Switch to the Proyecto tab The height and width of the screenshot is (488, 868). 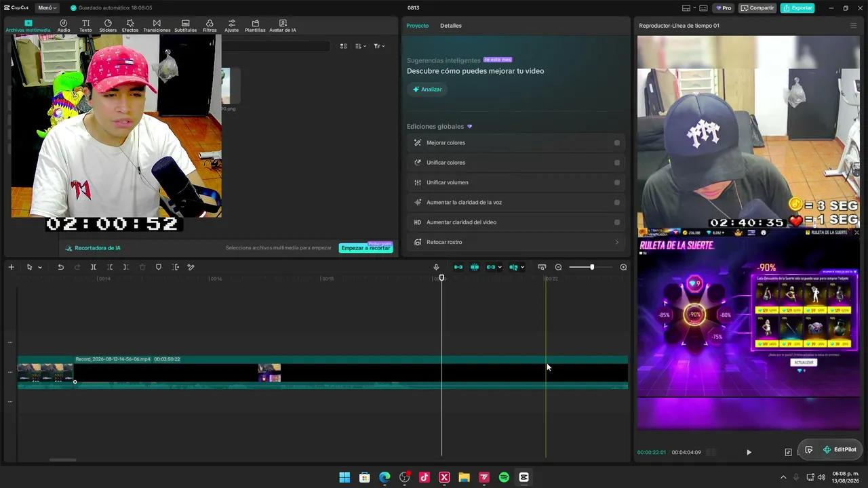[x=417, y=26]
